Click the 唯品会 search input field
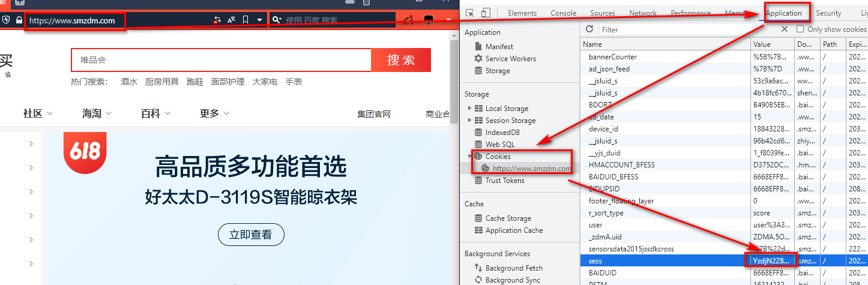 point(221,60)
